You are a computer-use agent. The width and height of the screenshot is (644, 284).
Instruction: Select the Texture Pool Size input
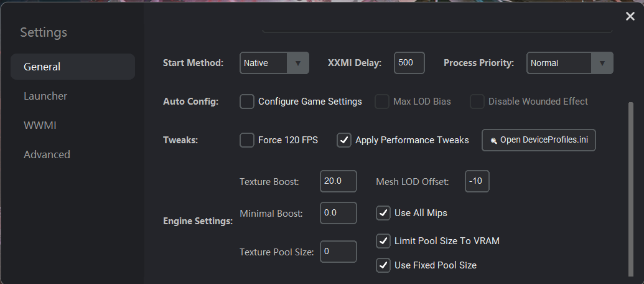(x=338, y=252)
